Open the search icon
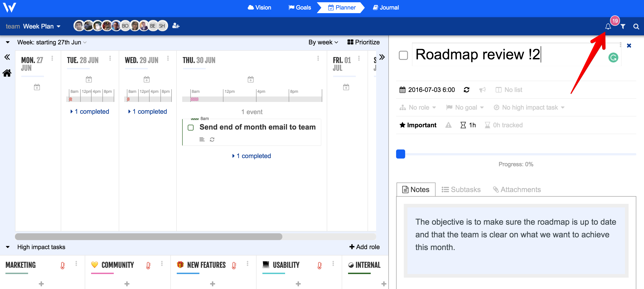 [x=636, y=26]
